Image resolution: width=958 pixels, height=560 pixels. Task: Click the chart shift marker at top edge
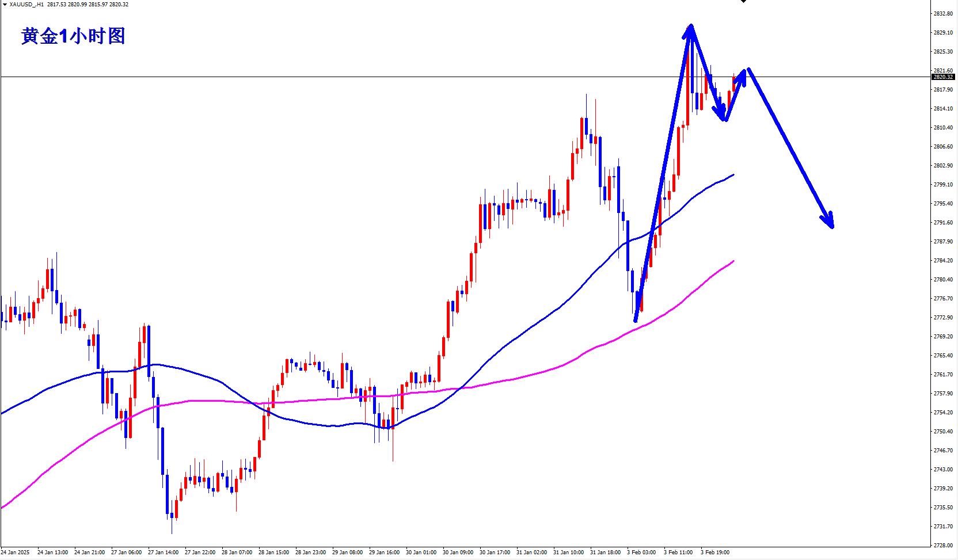click(743, 2)
